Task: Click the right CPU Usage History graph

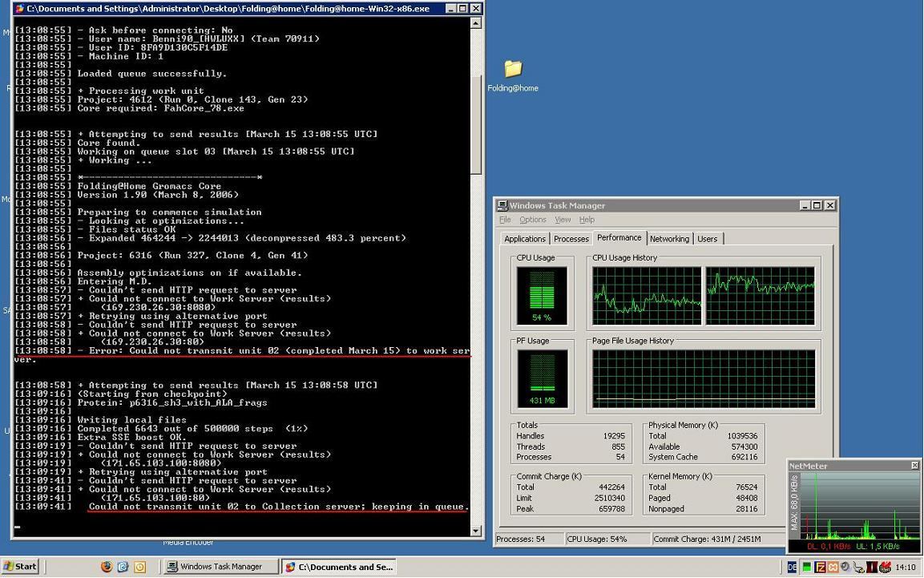Action: click(x=761, y=296)
